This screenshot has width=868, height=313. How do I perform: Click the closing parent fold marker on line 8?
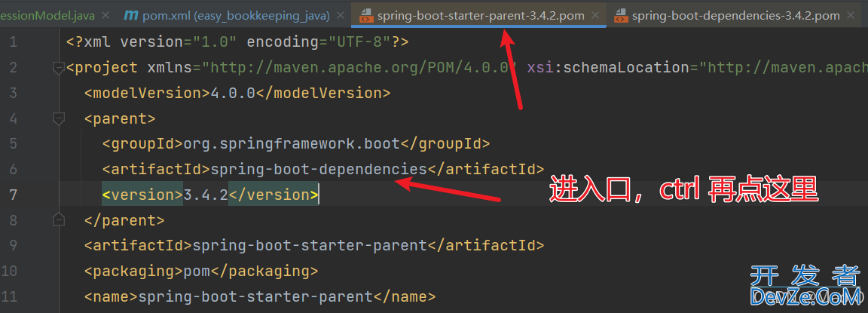point(58,220)
